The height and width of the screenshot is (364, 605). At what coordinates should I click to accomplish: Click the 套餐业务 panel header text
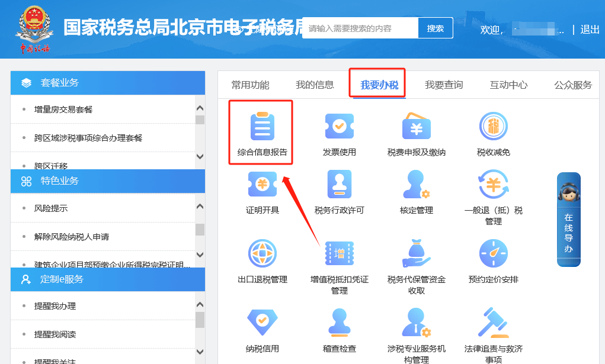(x=60, y=82)
